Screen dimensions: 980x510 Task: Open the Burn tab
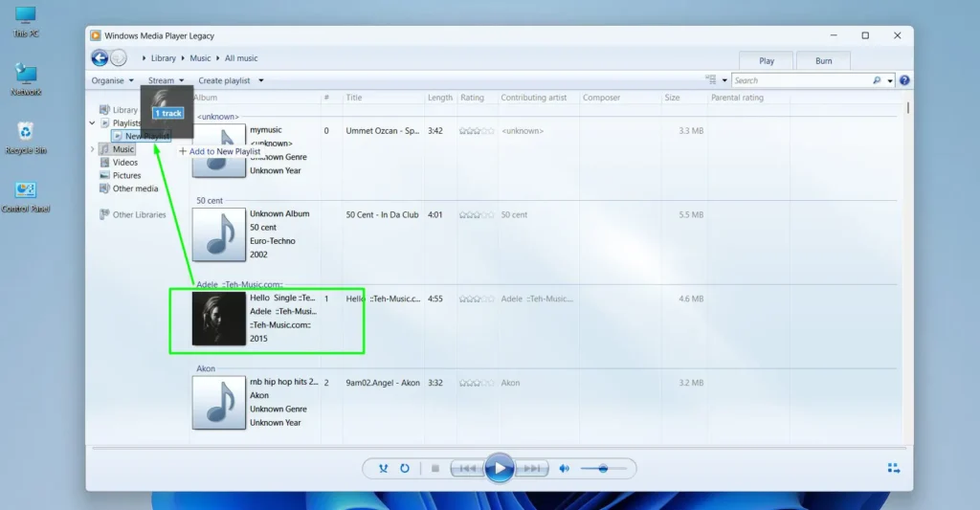823,60
